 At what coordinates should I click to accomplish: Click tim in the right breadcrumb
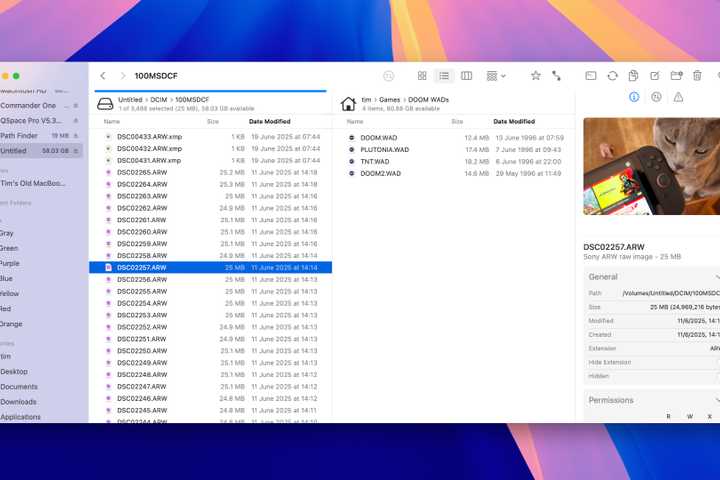coord(366,100)
